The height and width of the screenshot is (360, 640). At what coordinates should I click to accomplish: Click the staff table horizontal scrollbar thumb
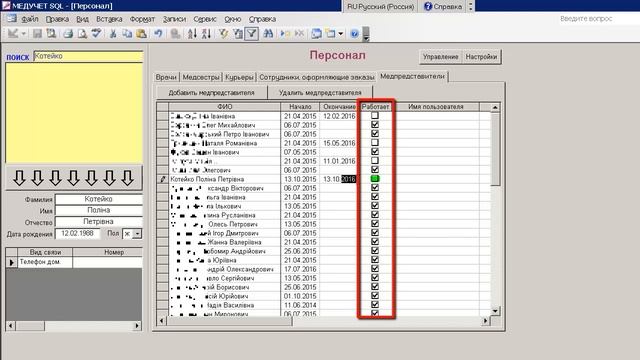pos(229,321)
